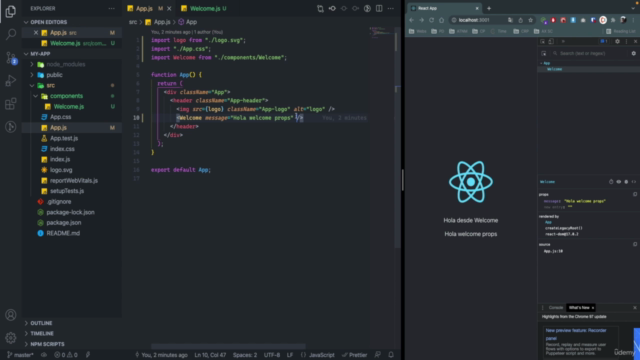Open the Reading List in bookmarks bar
The image size is (640, 360).
[620, 31]
